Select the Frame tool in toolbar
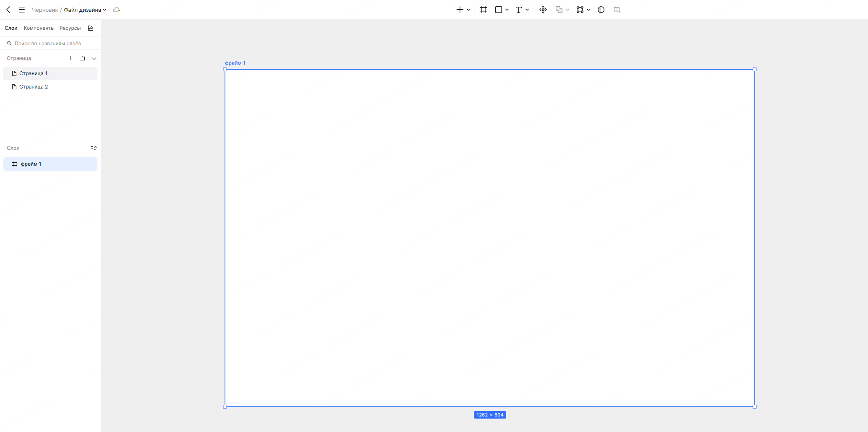Viewport: 868px width, 432px height. [x=484, y=10]
